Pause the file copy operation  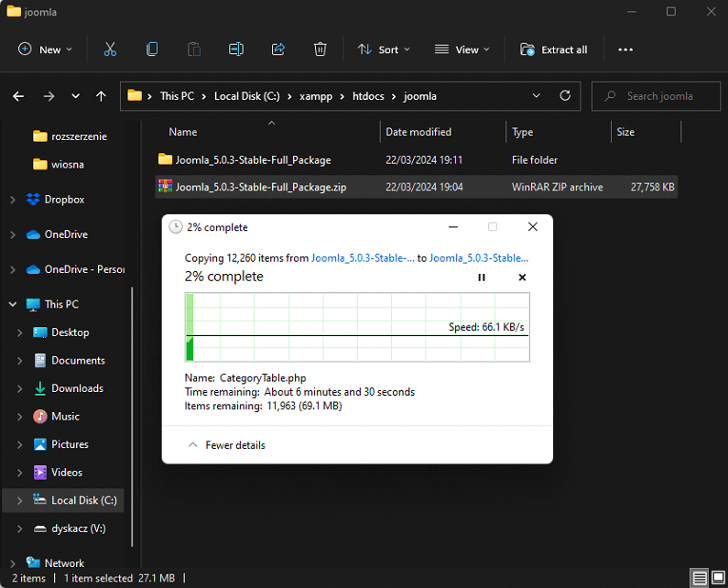click(482, 278)
